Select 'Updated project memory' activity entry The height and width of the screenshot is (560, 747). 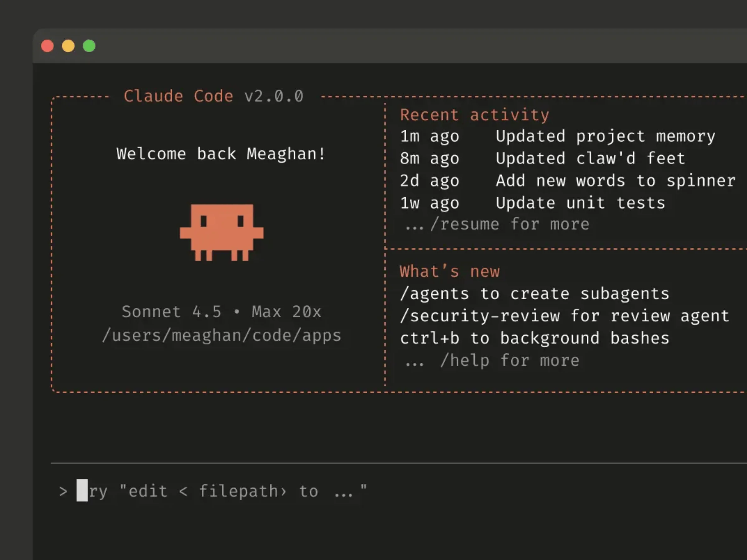click(605, 136)
